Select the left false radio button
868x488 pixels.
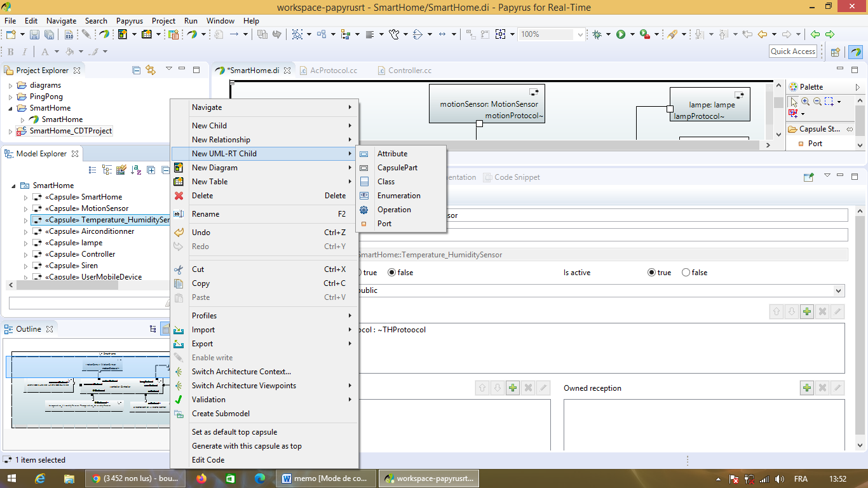coord(391,273)
